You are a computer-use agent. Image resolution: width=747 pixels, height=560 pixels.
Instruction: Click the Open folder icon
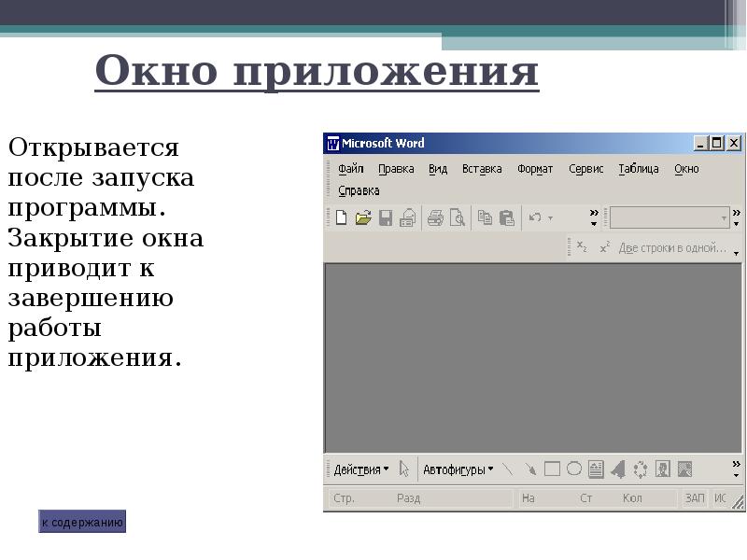coord(363,218)
